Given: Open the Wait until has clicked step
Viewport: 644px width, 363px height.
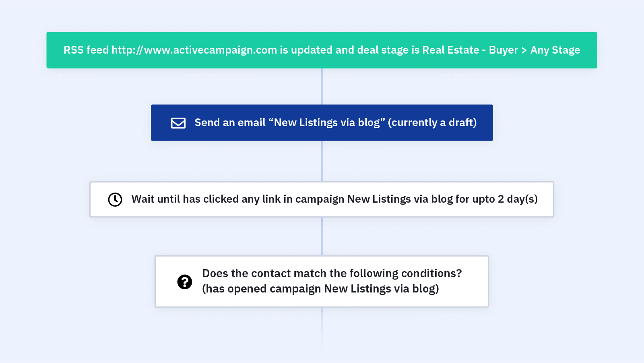Looking at the screenshot, I should tap(322, 199).
